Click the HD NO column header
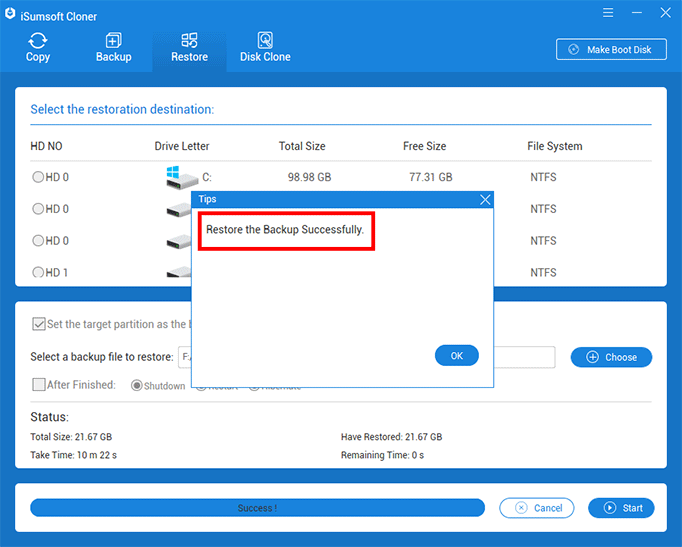Viewport: 682px width, 547px height. [46, 146]
